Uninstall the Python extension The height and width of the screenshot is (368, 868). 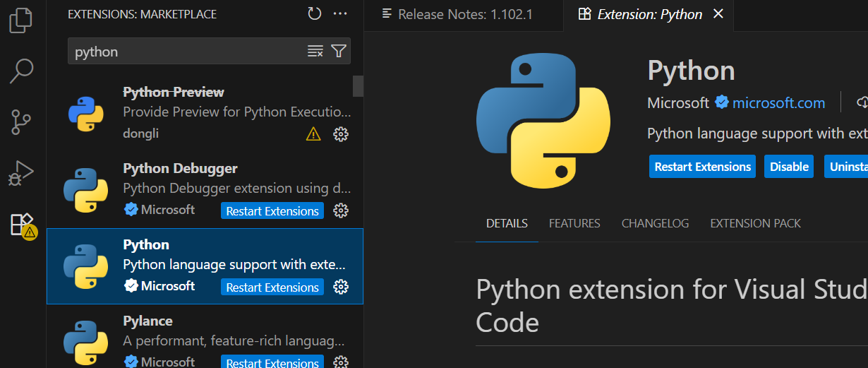pos(846,167)
